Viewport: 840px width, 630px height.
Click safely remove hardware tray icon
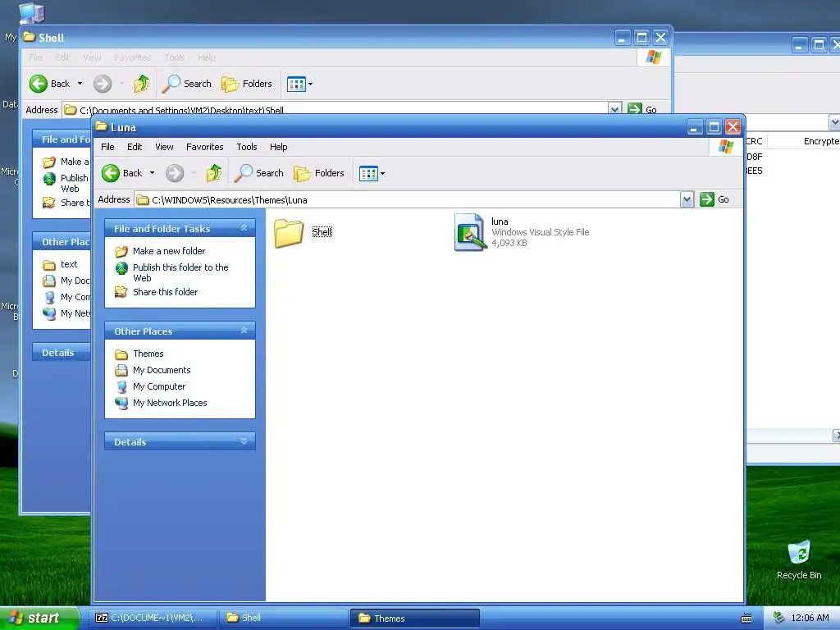pyautogui.click(x=779, y=618)
